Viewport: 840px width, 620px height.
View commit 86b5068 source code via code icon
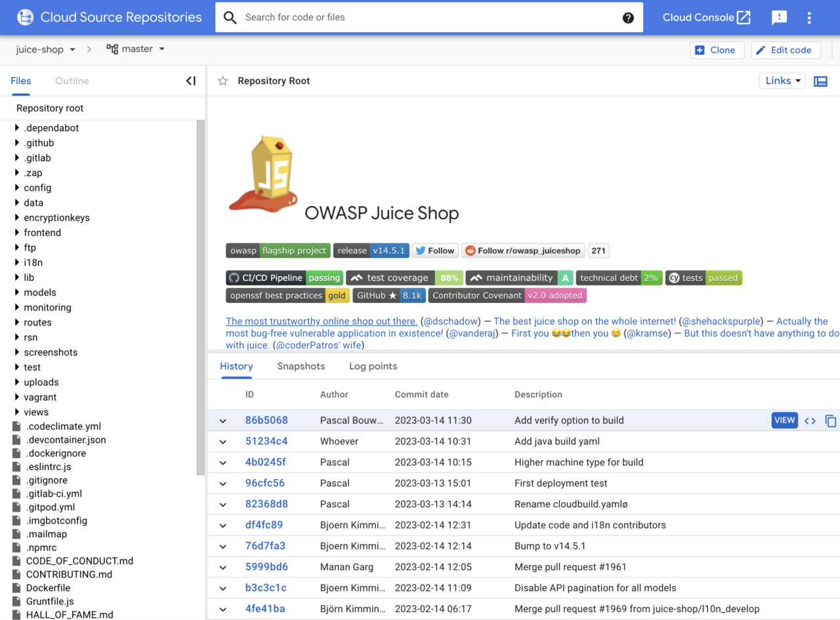point(810,421)
